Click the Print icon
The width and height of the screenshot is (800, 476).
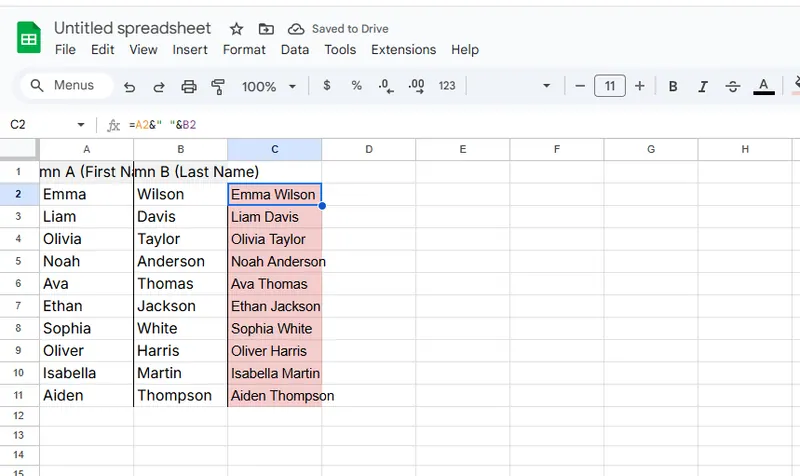click(x=189, y=86)
